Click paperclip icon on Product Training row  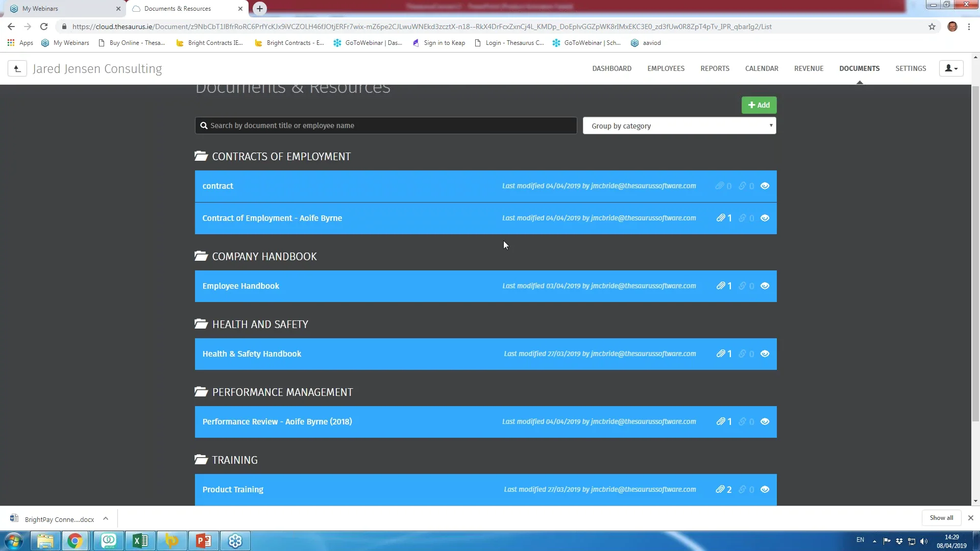coord(720,490)
